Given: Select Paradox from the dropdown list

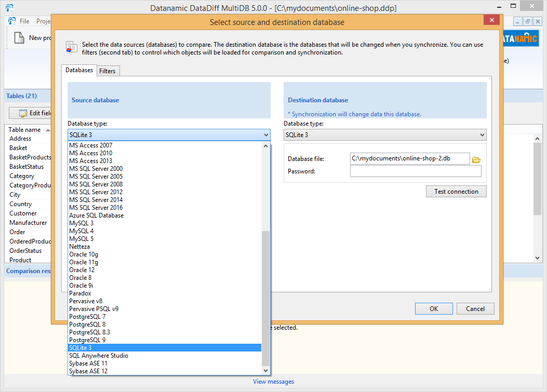Looking at the screenshot, I should pos(165,293).
